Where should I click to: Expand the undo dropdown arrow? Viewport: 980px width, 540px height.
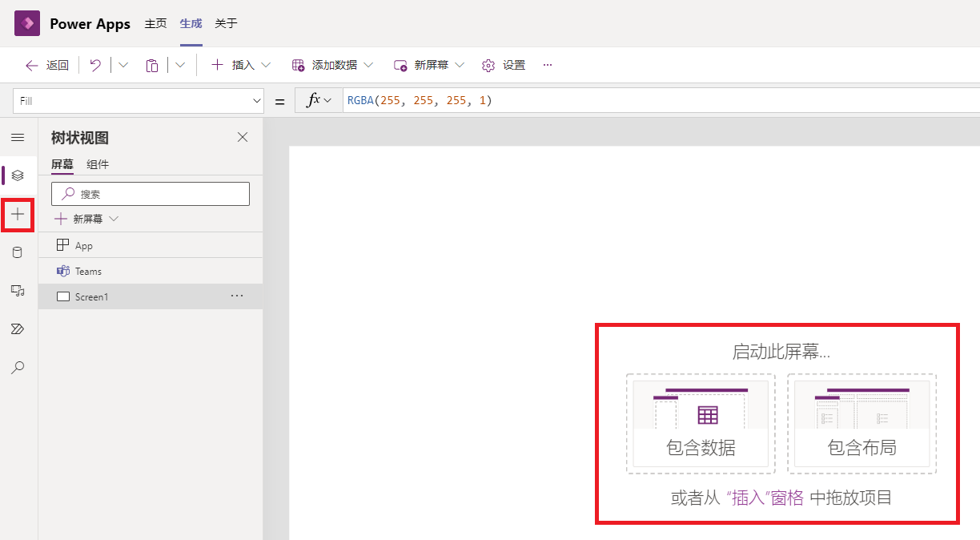click(123, 65)
